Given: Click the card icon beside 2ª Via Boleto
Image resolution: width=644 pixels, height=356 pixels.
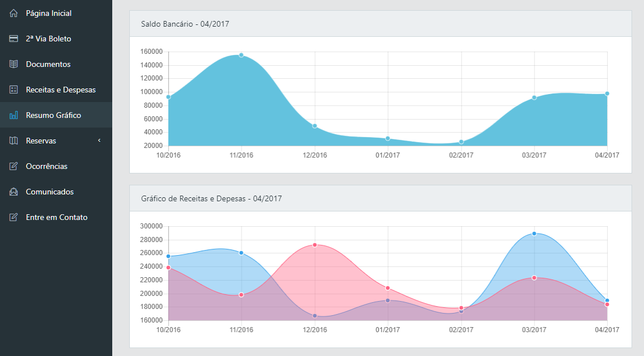Looking at the screenshot, I should click(14, 39).
